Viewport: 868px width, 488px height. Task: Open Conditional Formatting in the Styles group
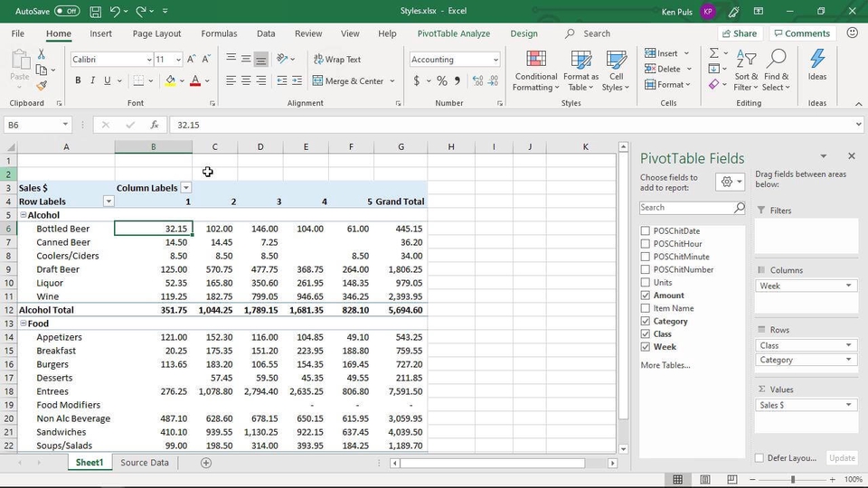535,70
